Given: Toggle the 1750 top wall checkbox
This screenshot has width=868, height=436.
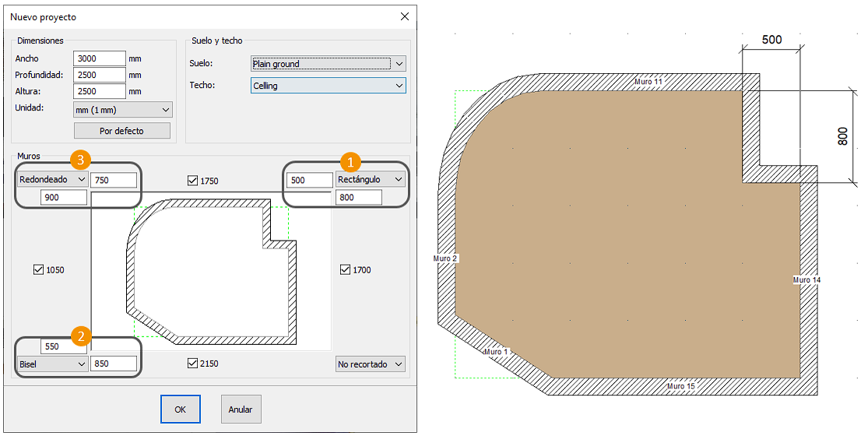Looking at the screenshot, I should pyautogui.click(x=192, y=181).
